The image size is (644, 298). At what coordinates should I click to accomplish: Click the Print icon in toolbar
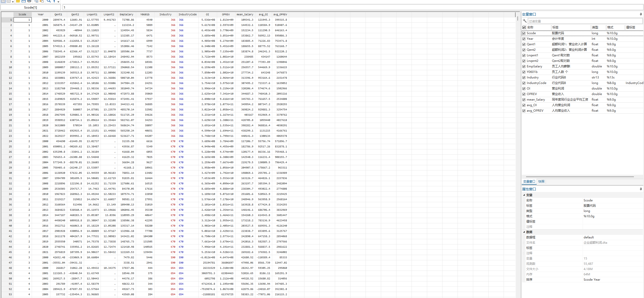pos(29,1)
